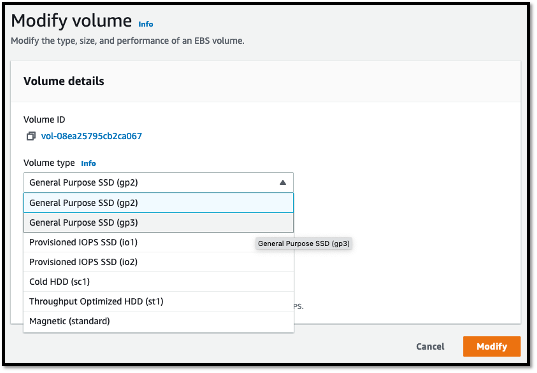Click the Modify button
The image size is (537, 373).
tap(492, 347)
